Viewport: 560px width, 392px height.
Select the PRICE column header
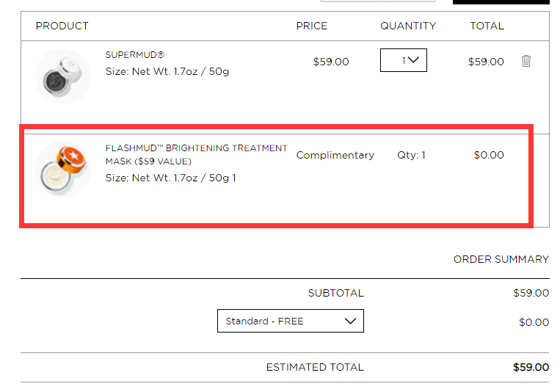coord(311,26)
